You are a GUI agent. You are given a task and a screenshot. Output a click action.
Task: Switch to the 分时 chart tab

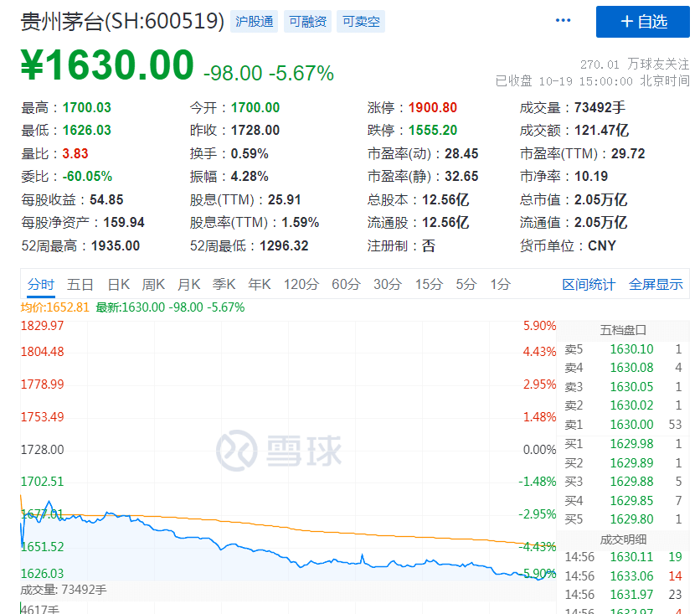coord(40,285)
